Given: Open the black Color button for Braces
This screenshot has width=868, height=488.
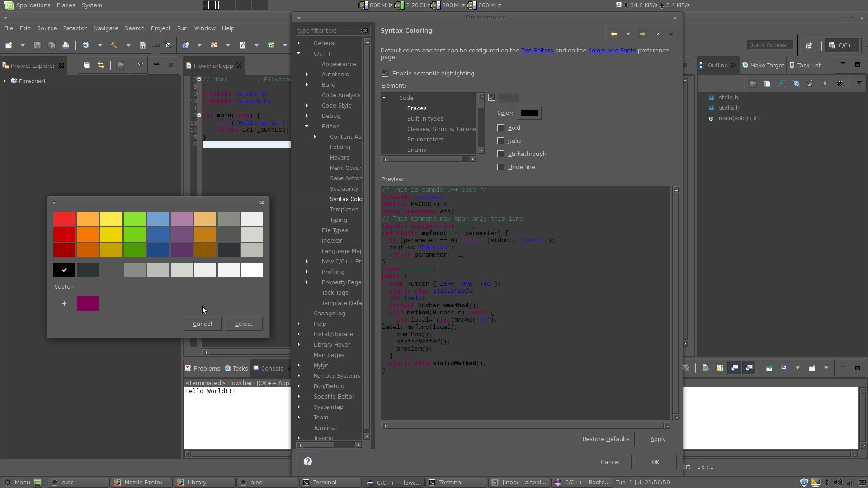Looking at the screenshot, I should click(x=529, y=113).
